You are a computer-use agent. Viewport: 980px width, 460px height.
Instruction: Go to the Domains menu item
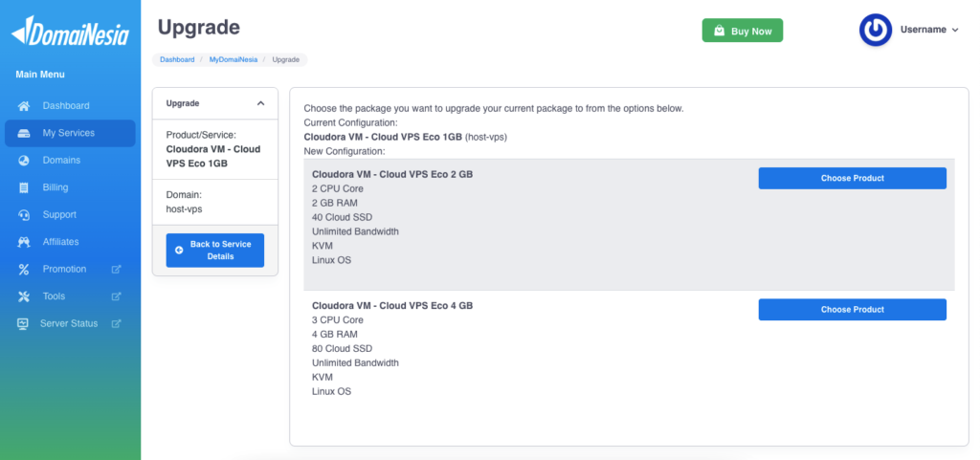pos(61,161)
